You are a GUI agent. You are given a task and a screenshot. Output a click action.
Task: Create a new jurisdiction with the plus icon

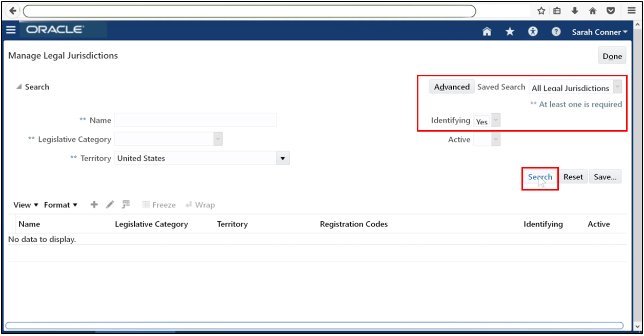(x=94, y=204)
